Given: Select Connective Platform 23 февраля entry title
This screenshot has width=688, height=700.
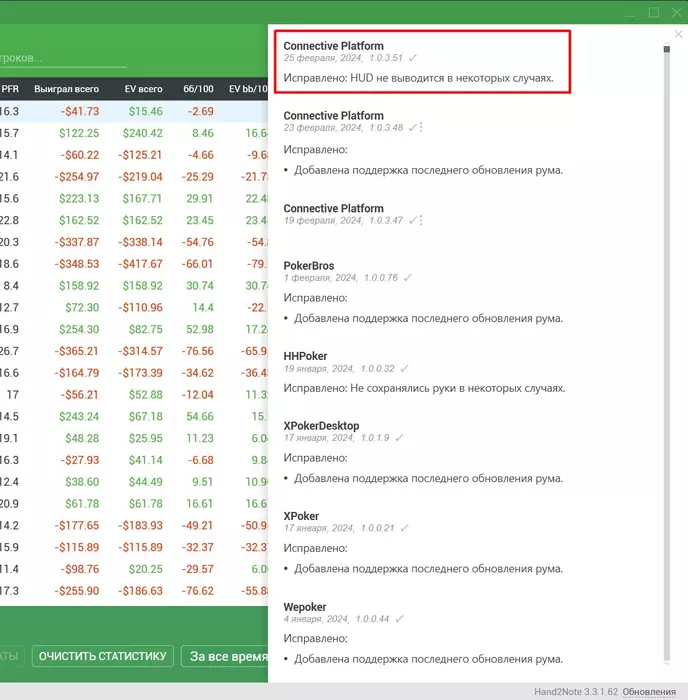Looking at the screenshot, I should point(334,116).
